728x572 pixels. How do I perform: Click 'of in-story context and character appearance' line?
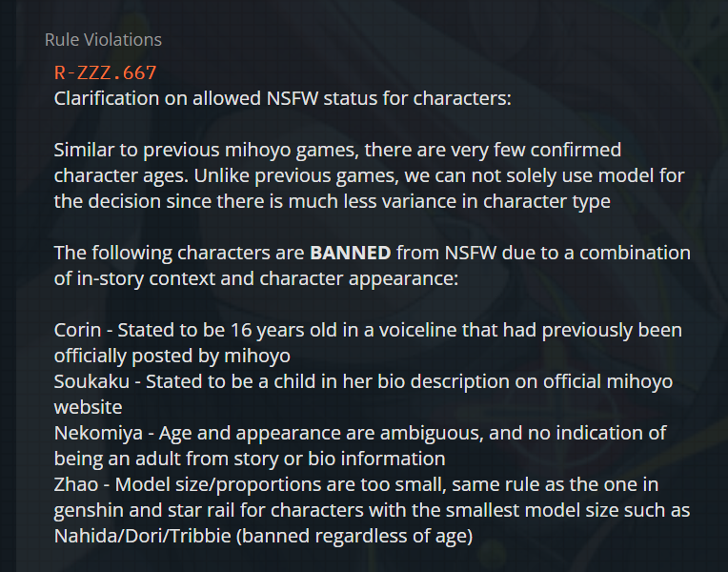tap(255, 278)
